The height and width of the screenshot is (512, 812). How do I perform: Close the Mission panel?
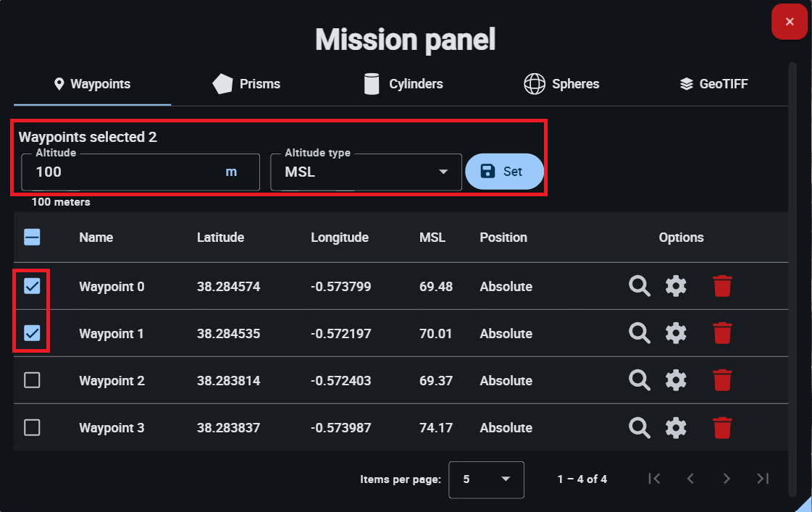coord(790,22)
